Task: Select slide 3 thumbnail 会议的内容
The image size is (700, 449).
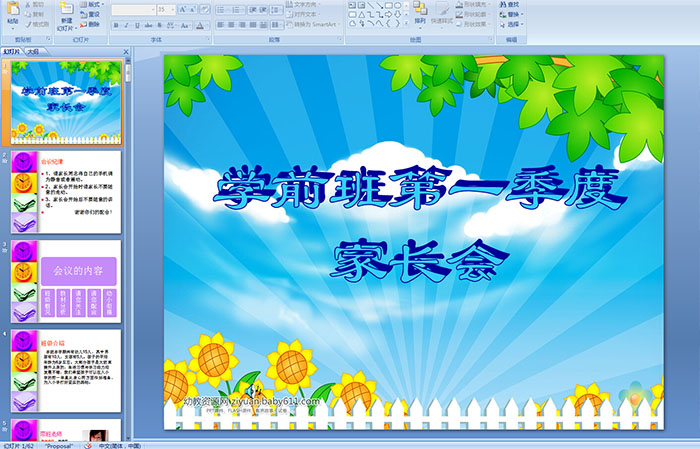Action: pos(66,282)
